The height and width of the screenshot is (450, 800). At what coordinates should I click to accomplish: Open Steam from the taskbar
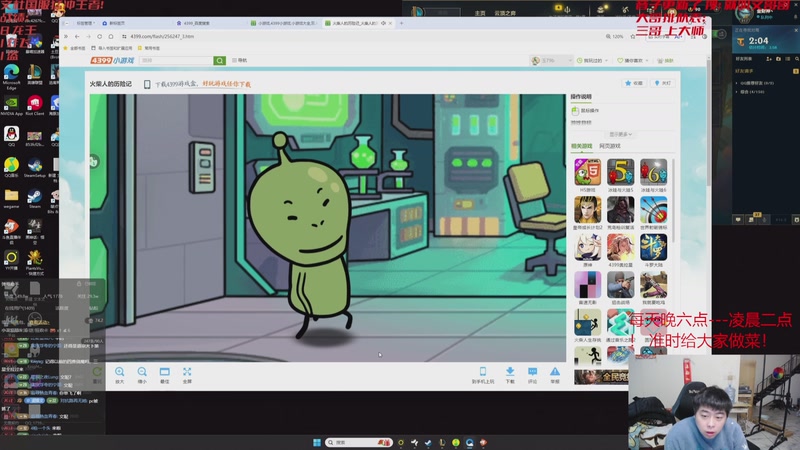click(x=428, y=442)
